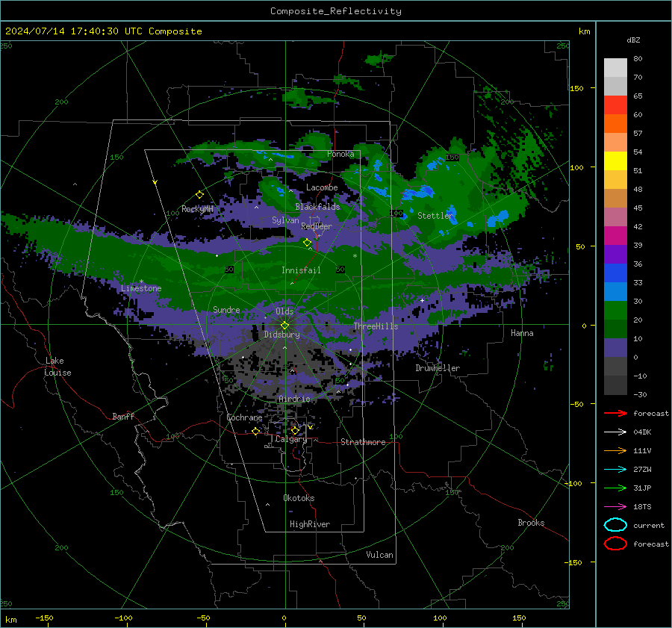Select the slate purple 10-0 dBZ swatch
The image size is (672, 628).
tap(615, 347)
